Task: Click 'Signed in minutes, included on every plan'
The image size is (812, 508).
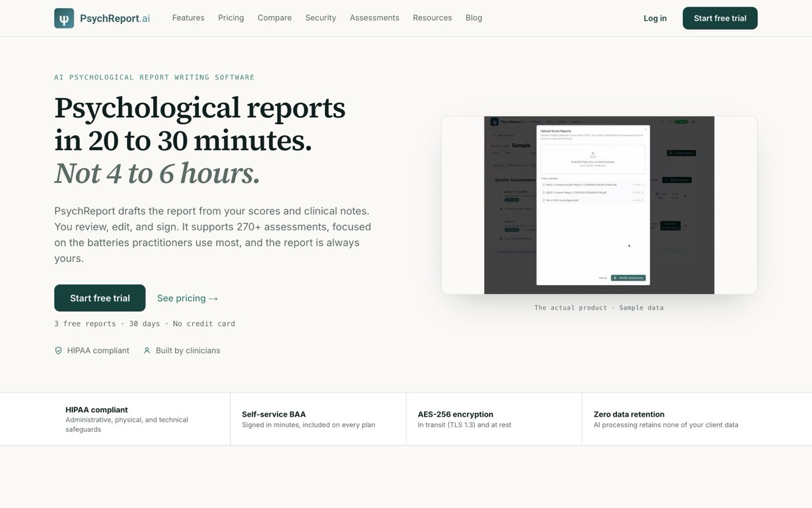Action: click(309, 425)
